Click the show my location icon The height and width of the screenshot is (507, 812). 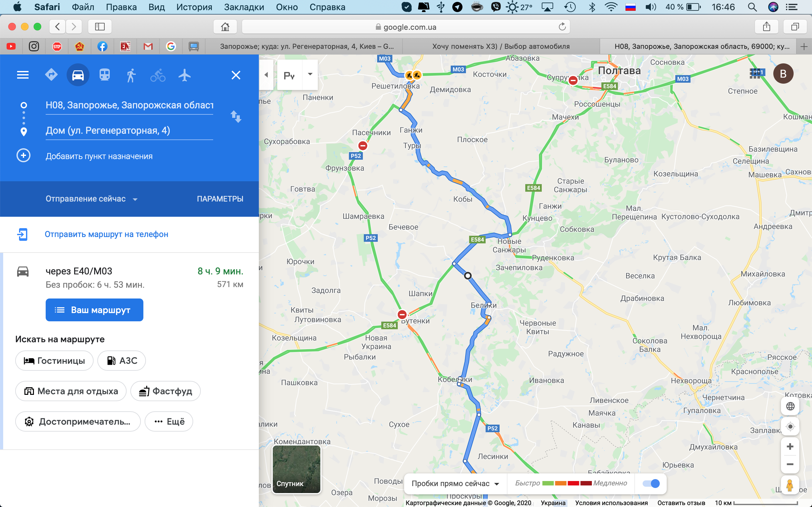pyautogui.click(x=790, y=427)
